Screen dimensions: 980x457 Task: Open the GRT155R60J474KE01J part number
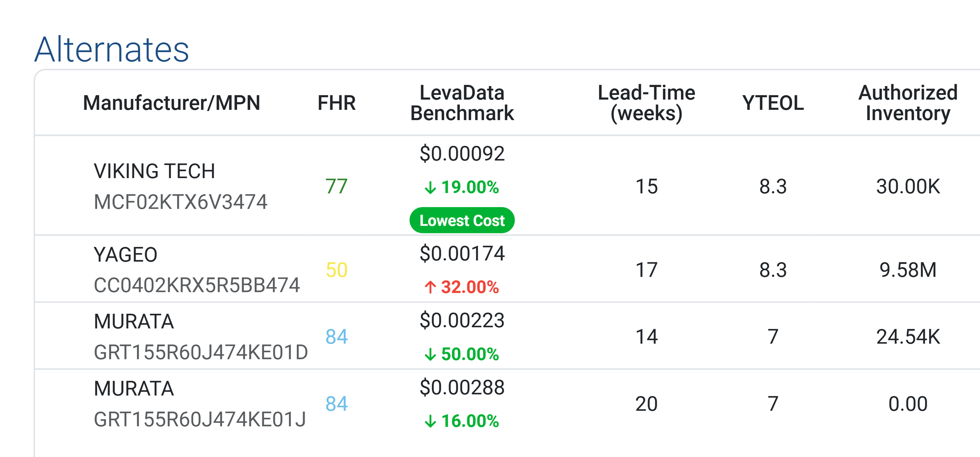200,419
